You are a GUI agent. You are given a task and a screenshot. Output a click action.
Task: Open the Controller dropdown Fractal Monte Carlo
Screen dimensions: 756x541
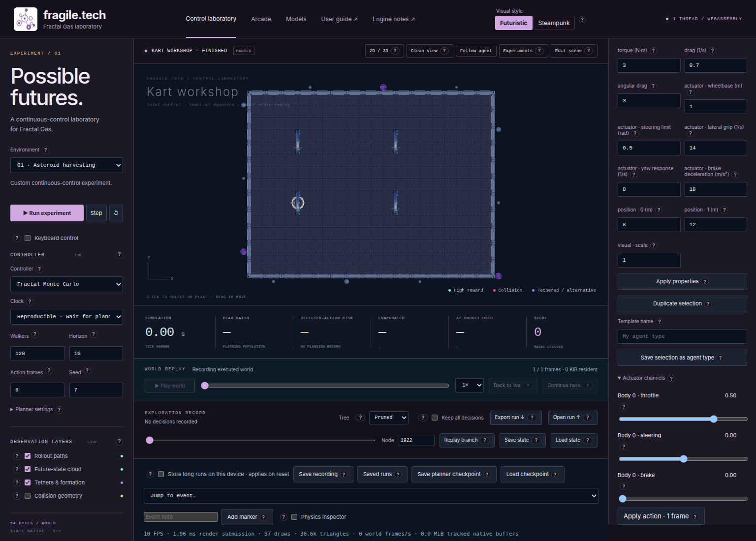point(66,284)
